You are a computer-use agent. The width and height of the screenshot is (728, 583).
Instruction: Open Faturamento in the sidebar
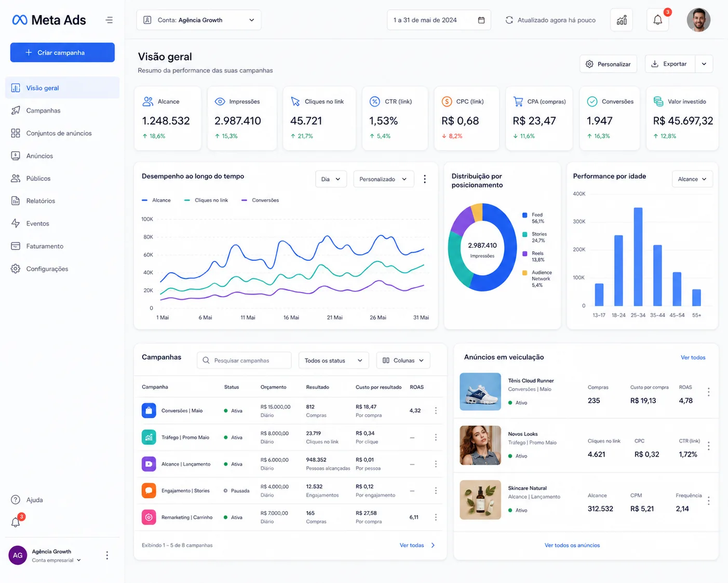pyautogui.click(x=62, y=246)
